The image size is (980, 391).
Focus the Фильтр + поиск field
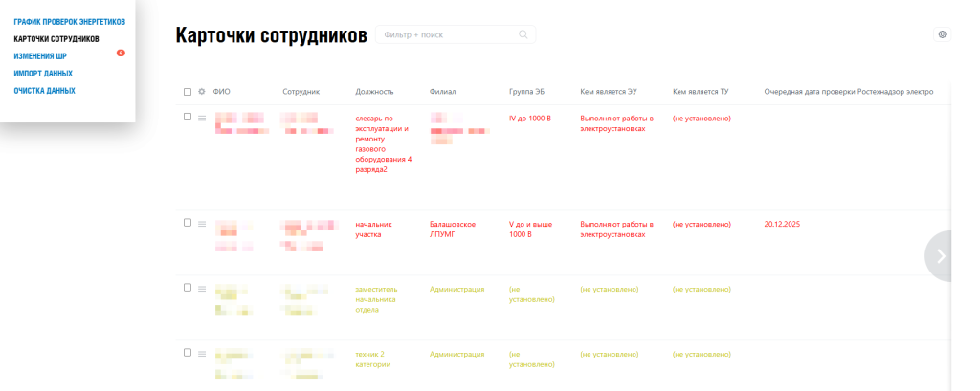click(x=455, y=35)
